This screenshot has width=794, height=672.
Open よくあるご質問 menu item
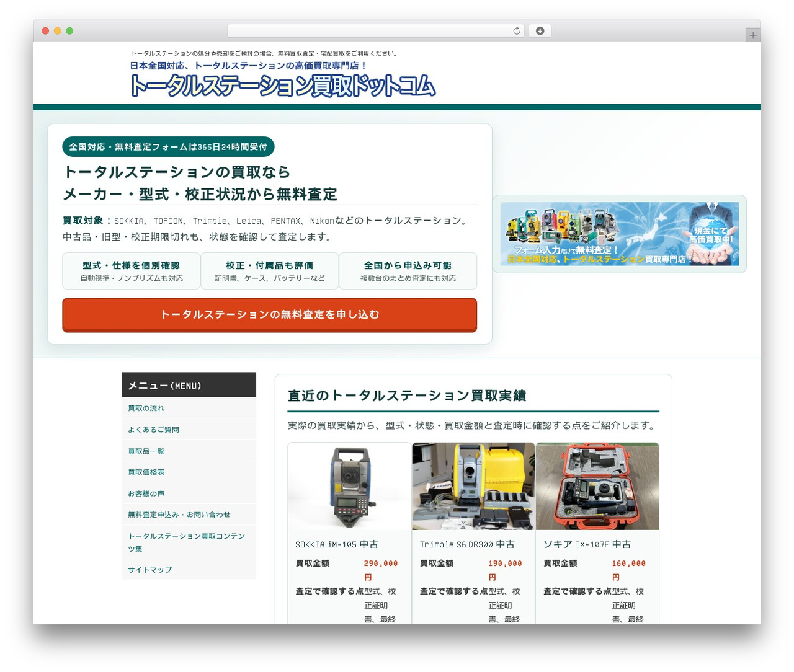pyautogui.click(x=189, y=430)
